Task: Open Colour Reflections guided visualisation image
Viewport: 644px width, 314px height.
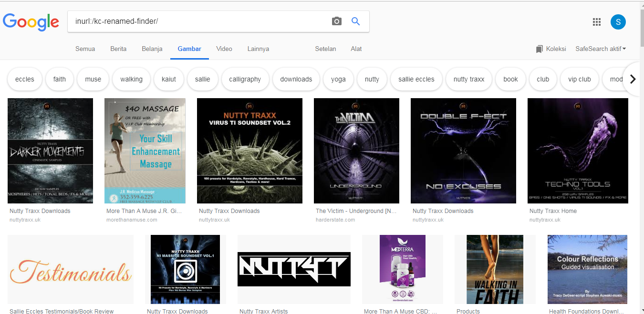Action: pyautogui.click(x=587, y=270)
